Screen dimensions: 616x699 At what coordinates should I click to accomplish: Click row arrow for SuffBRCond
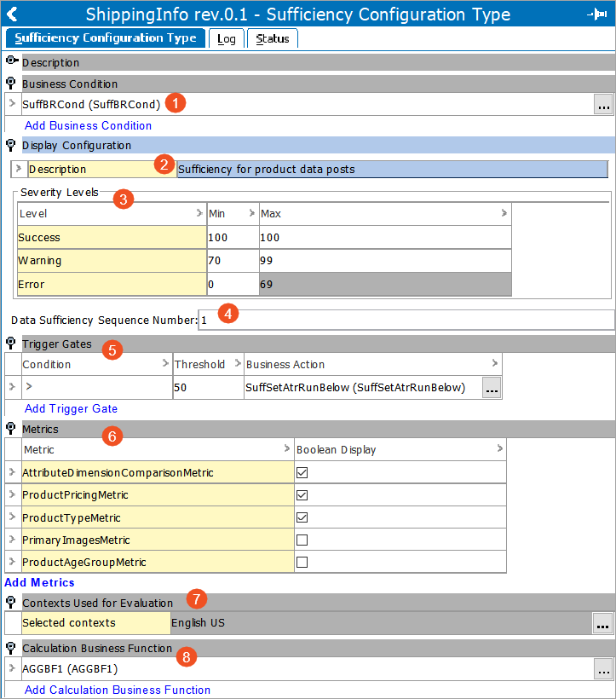click(12, 103)
